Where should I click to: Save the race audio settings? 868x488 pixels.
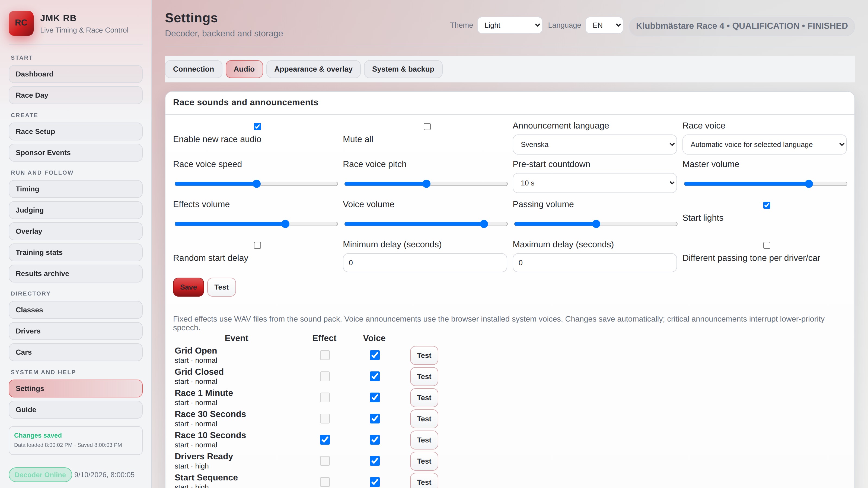point(188,287)
